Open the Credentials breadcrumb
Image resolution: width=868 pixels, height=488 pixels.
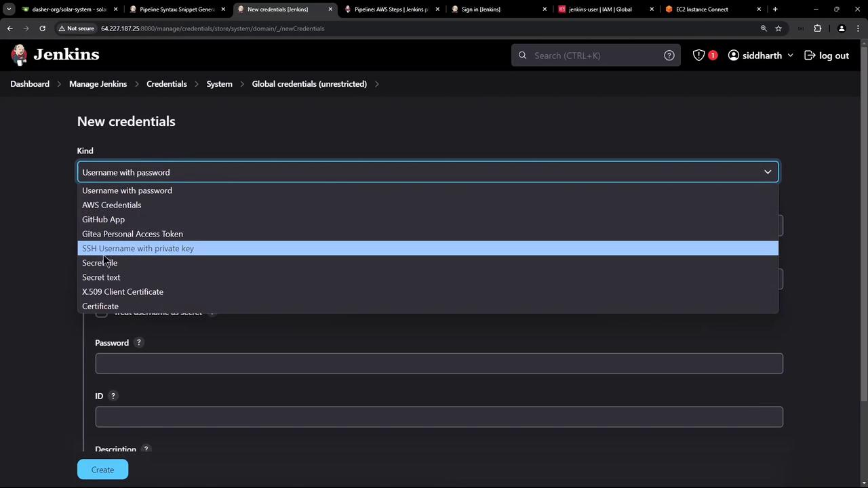click(x=167, y=84)
